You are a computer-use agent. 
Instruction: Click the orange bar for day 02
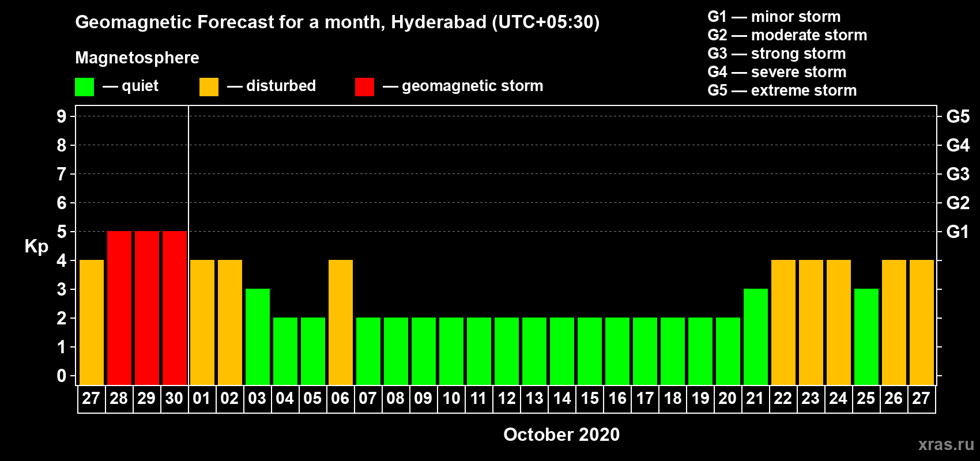(230, 322)
